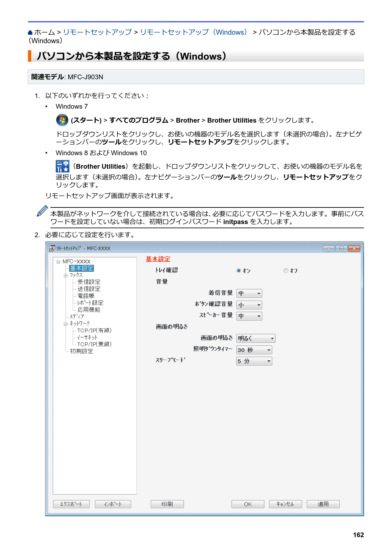The height and width of the screenshot is (555, 392).
Task: Click the Brother Utilities icon
Action: point(62,166)
